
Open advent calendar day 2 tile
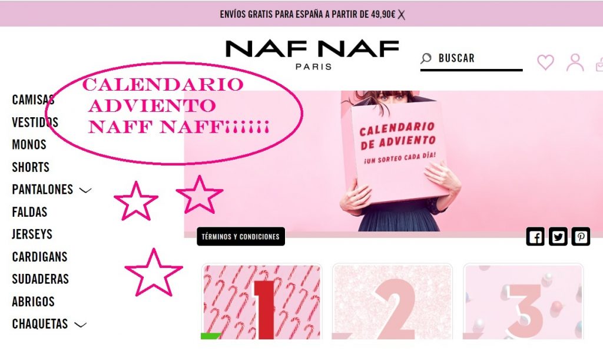click(x=392, y=302)
